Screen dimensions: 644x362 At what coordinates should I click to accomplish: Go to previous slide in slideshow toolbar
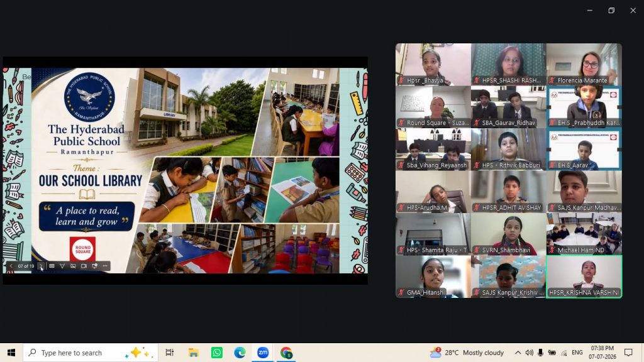click(x=11, y=266)
